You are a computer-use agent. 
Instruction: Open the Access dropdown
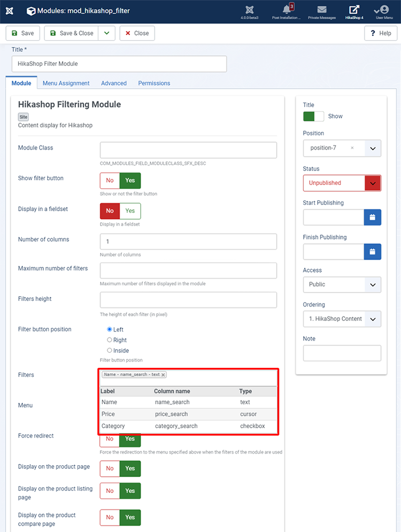pos(342,284)
